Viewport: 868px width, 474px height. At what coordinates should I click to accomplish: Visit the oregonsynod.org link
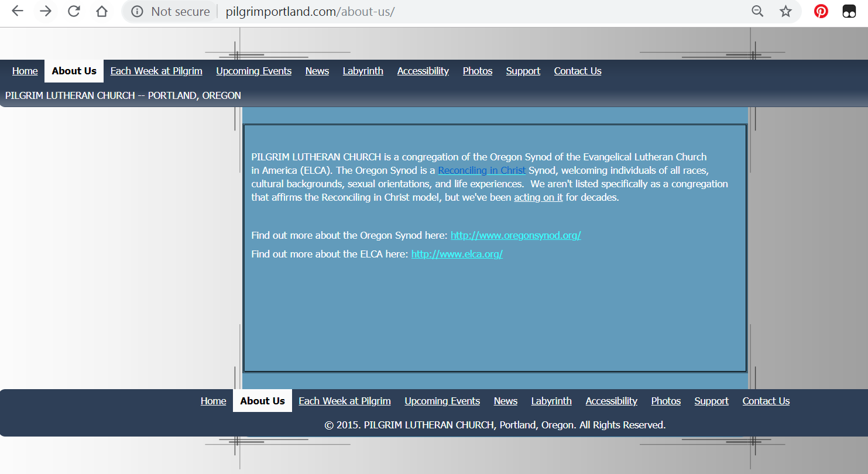pos(516,235)
